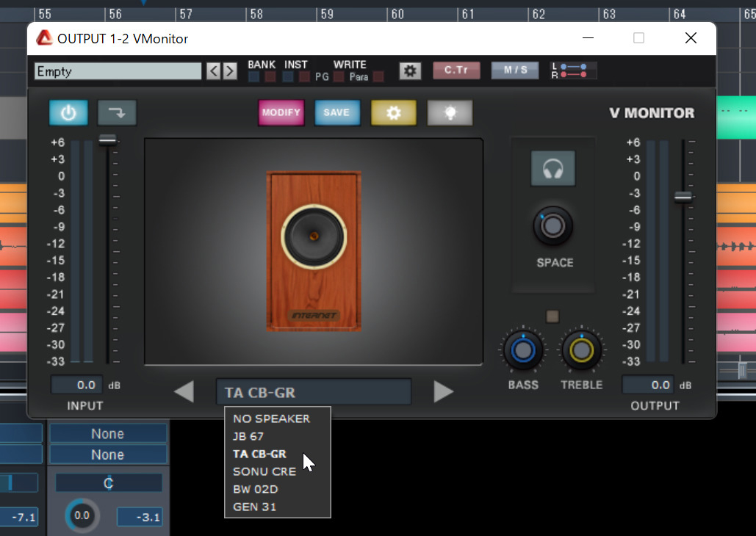Open the TA CB-GR speaker dropdown
Viewport: 756px width, 536px height.
coord(313,392)
